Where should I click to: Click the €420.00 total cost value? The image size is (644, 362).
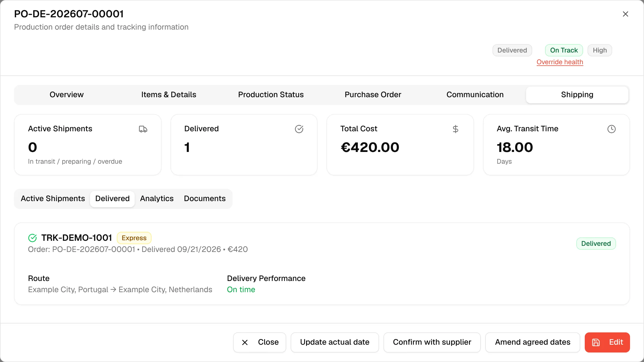click(370, 147)
